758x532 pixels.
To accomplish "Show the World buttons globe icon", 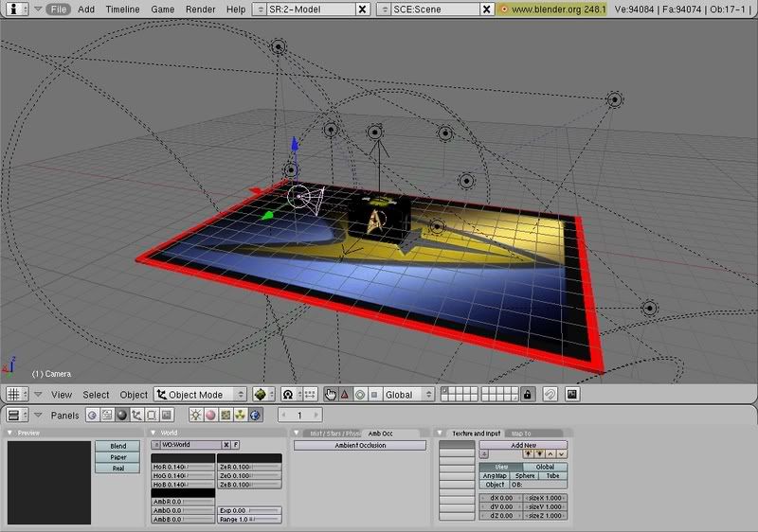I will (x=256, y=416).
